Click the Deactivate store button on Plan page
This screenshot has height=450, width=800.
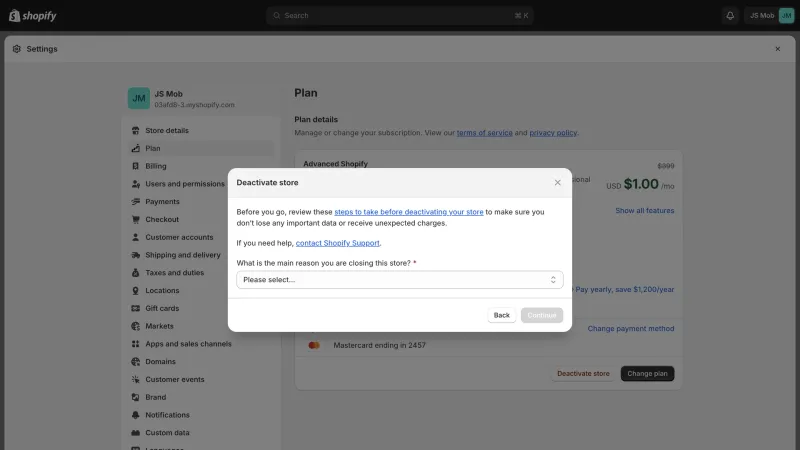(583, 373)
